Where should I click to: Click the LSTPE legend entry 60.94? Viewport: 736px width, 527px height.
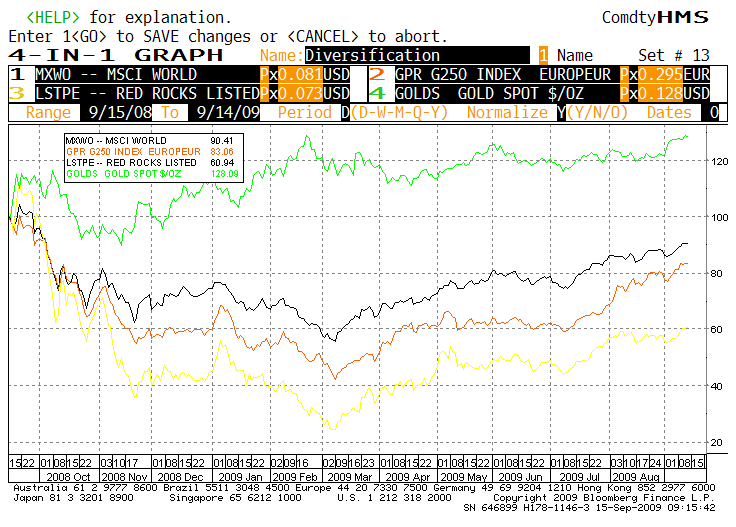coord(222,163)
